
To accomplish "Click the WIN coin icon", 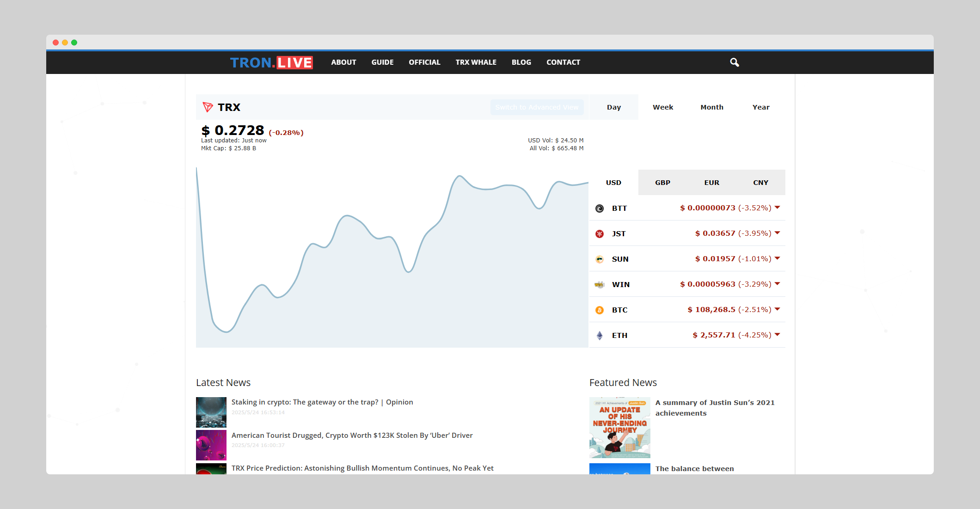I will pos(600,285).
